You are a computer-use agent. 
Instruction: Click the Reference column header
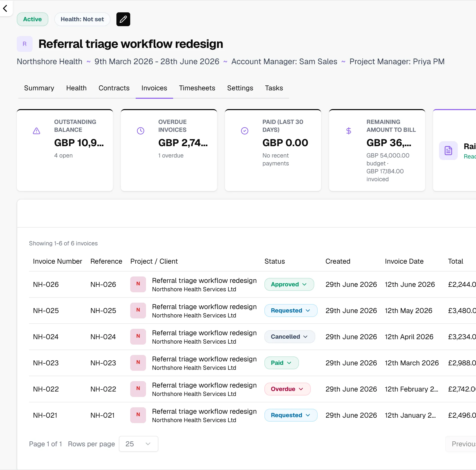pyautogui.click(x=106, y=261)
